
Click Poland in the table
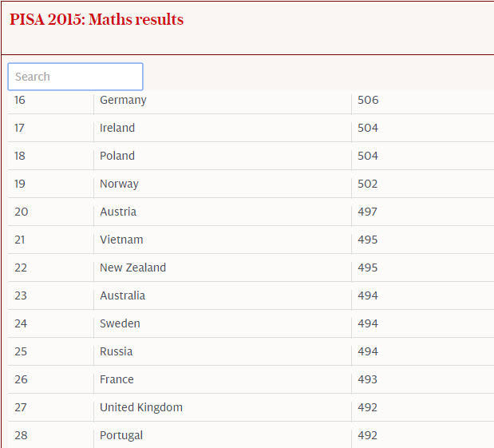tap(117, 156)
